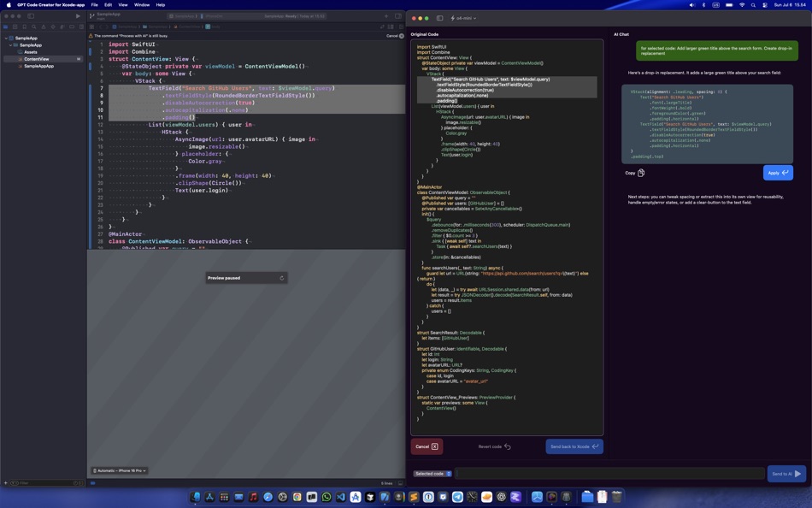Viewport: 812px width, 508px height.
Task: Open the Xcode Issue navigator warning icon
Action: (x=44, y=27)
